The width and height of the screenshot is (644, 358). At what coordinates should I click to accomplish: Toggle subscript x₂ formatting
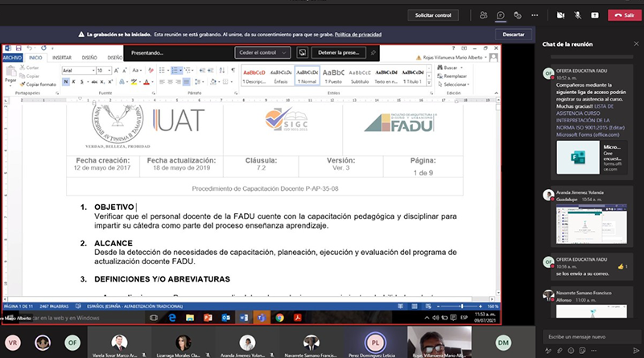pyautogui.click(x=102, y=82)
